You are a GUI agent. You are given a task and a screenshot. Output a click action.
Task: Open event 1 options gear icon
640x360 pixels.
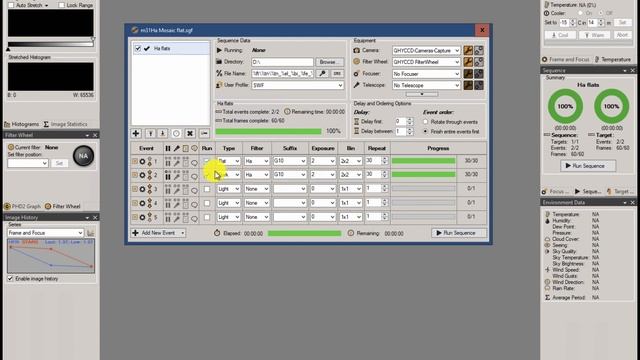click(142, 162)
